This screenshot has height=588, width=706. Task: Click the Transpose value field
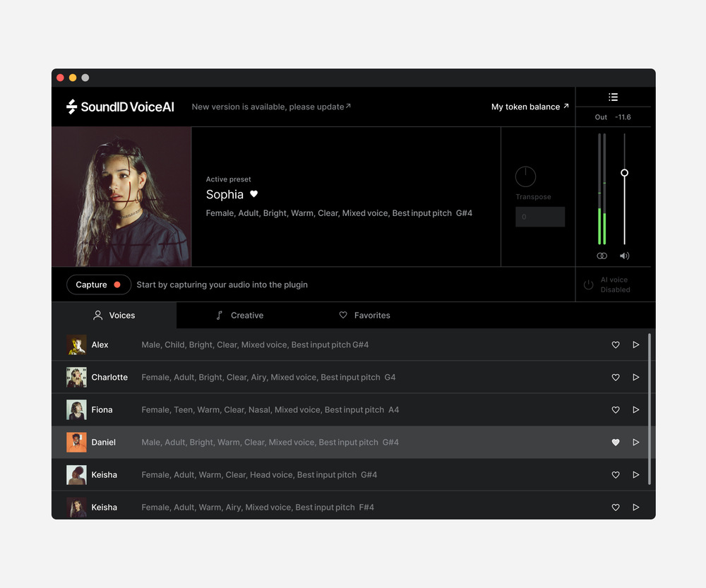point(540,217)
